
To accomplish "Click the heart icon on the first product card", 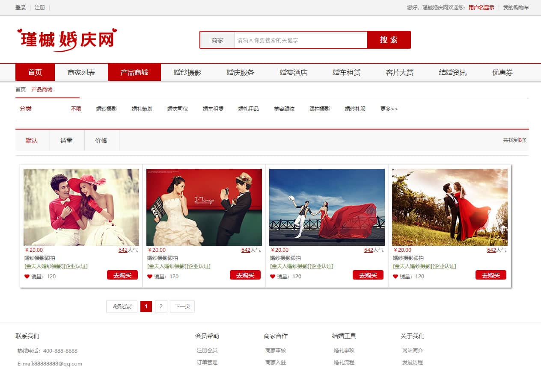I will click(x=27, y=277).
